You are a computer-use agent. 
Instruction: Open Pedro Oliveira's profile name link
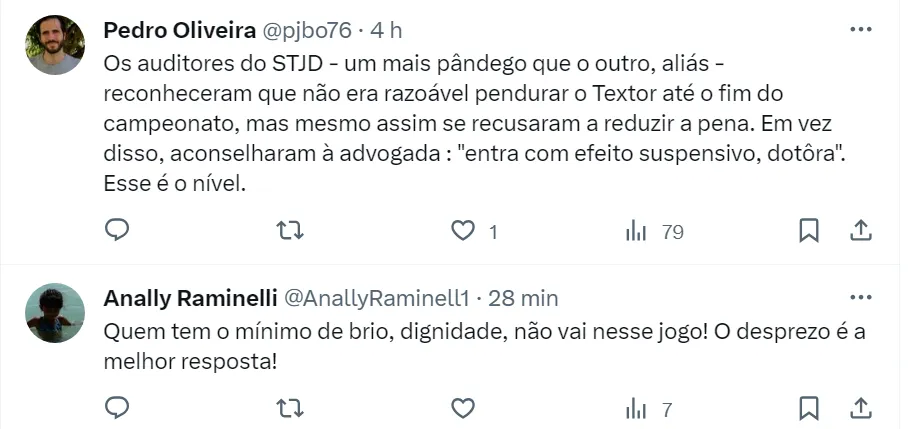coord(176,30)
